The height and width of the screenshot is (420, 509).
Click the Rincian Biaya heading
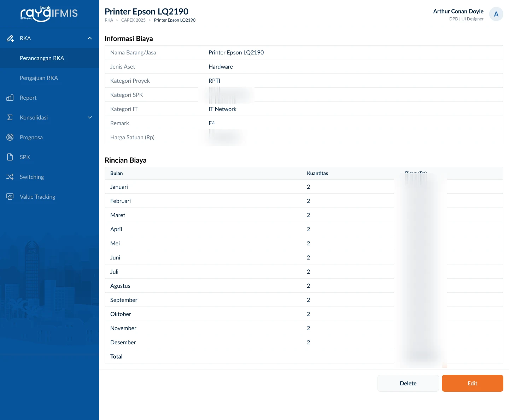point(125,160)
